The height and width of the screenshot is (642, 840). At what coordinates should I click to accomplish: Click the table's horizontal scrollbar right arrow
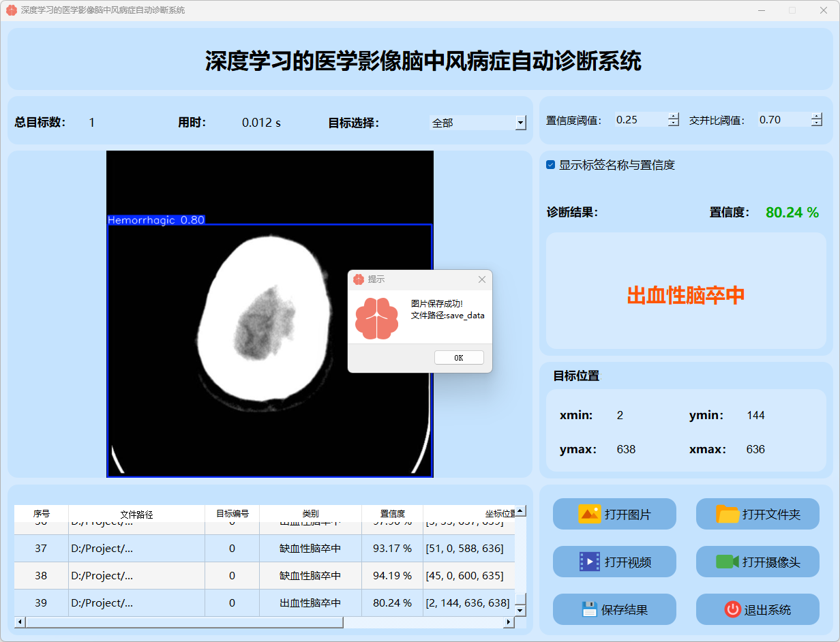[508, 622]
